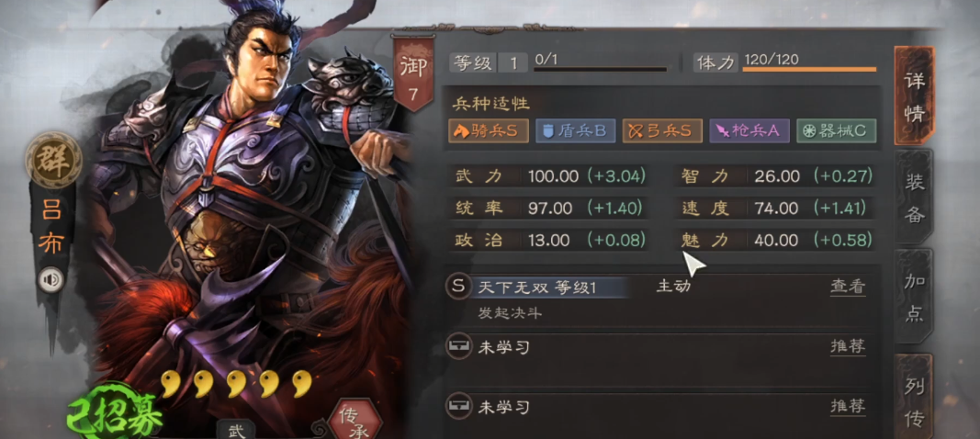
Task: Play Lü Bu voice via speaker icon
Action: click(x=51, y=279)
